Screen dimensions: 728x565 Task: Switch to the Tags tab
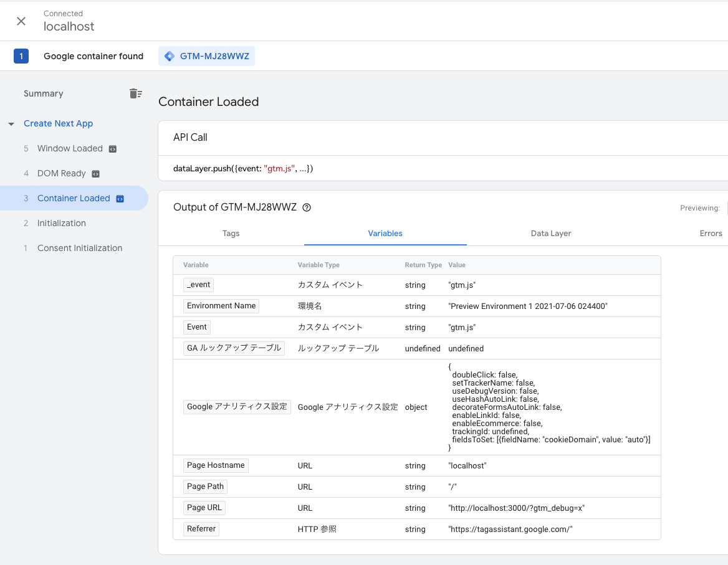click(231, 234)
